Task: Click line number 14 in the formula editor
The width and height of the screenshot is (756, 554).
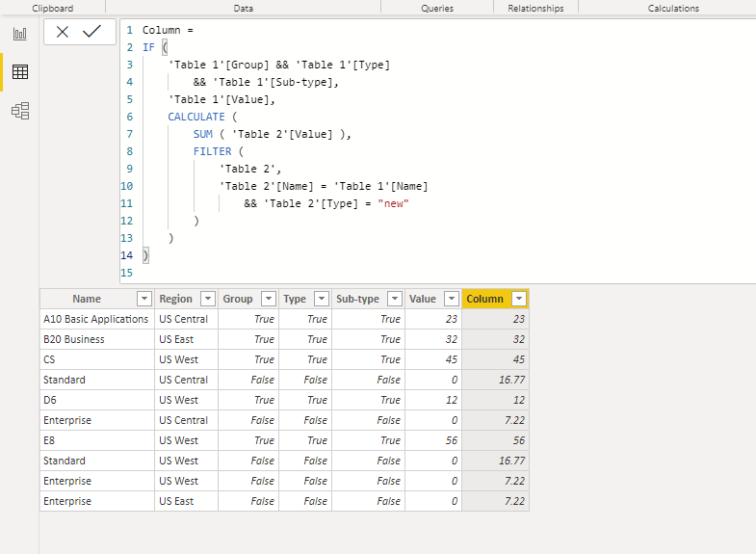Action: pyautogui.click(x=126, y=255)
